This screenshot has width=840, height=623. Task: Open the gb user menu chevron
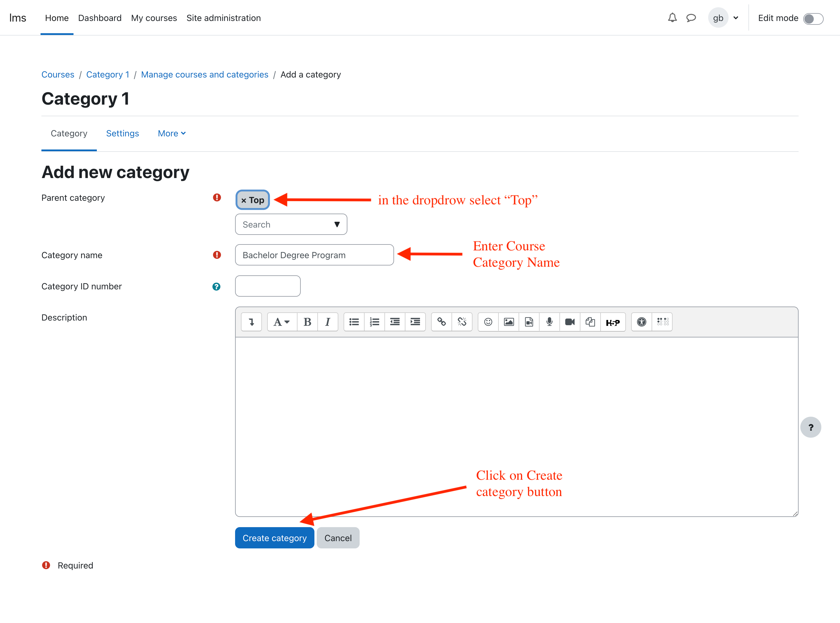point(736,18)
